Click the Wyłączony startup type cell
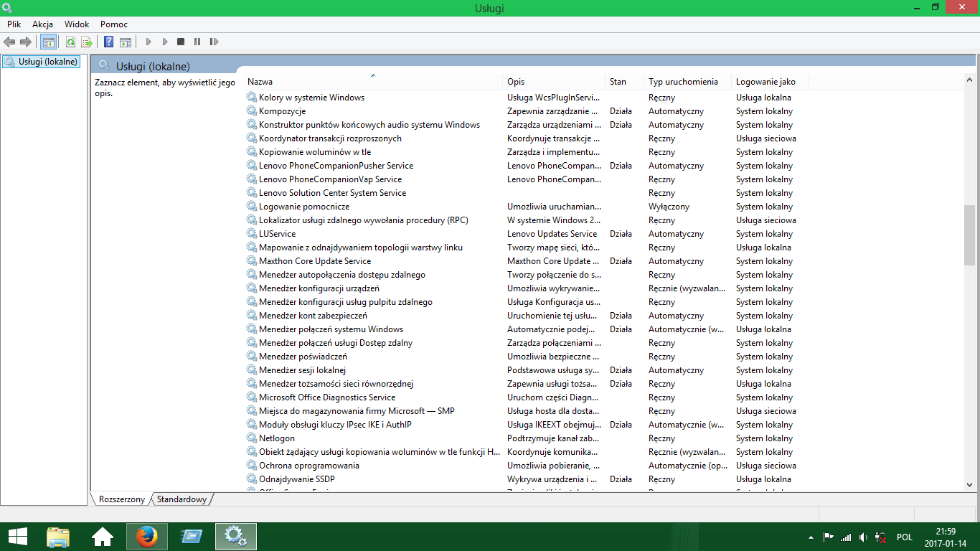980x551 pixels. pyautogui.click(x=669, y=207)
